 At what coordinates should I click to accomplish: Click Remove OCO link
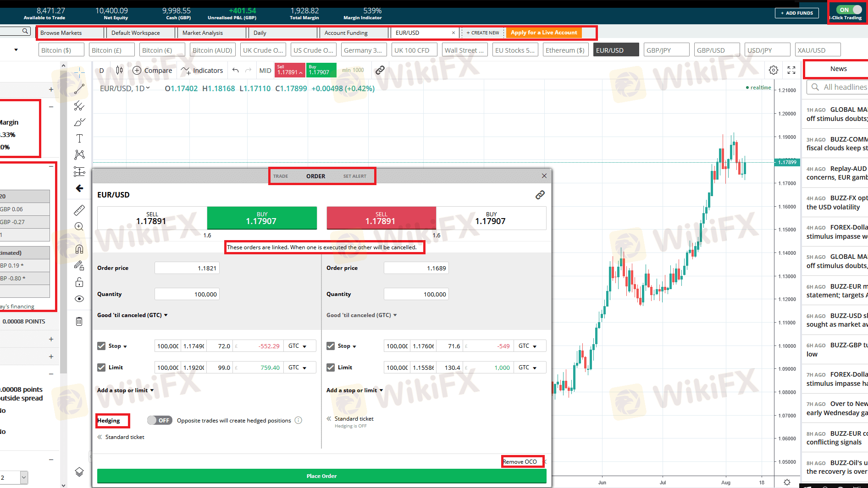pos(520,462)
